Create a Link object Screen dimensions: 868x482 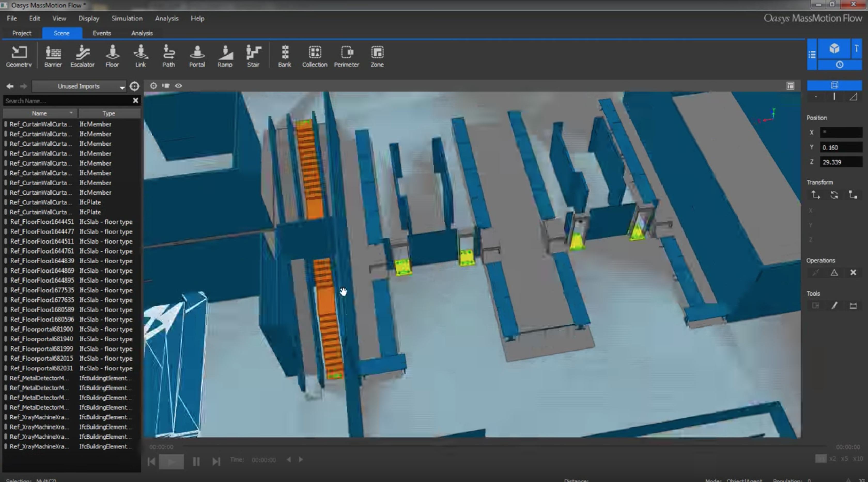click(141, 57)
